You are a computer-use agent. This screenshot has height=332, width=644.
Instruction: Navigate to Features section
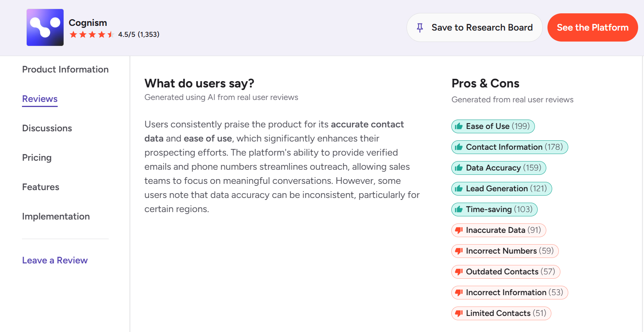click(x=41, y=187)
